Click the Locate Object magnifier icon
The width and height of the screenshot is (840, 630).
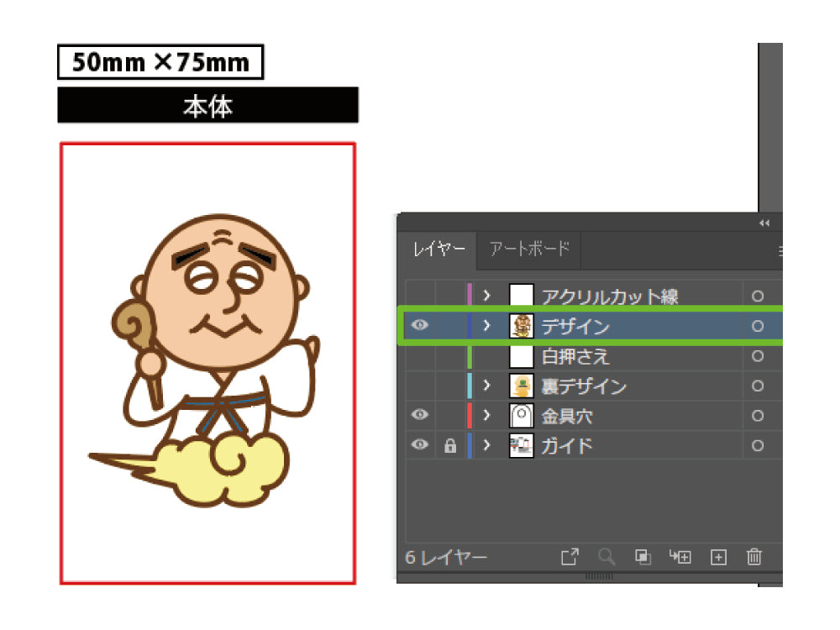point(606,557)
